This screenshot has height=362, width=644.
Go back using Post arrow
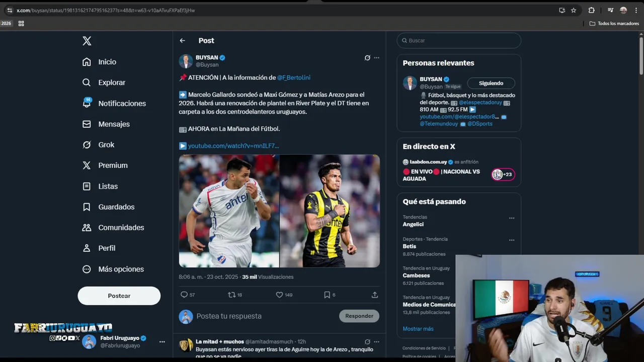[x=183, y=41]
